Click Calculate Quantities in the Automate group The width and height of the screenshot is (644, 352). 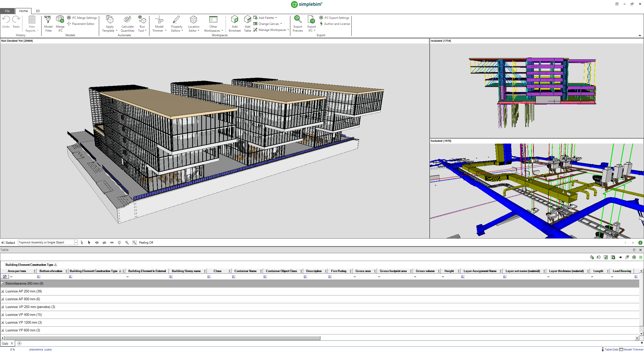coord(127,24)
